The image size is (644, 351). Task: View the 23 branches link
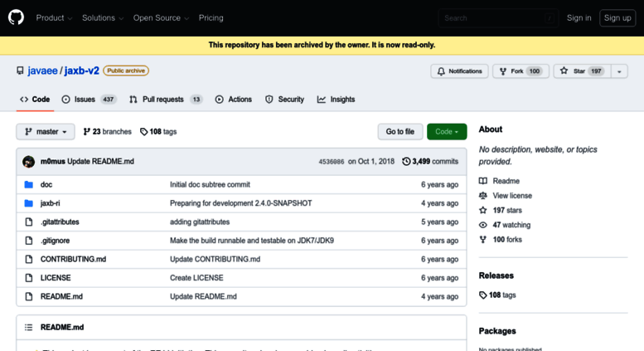click(107, 132)
